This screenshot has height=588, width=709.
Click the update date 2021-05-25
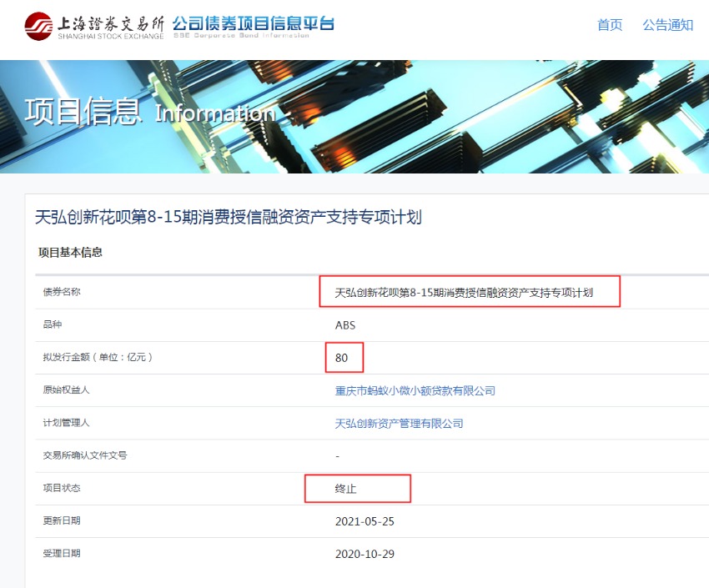365,521
